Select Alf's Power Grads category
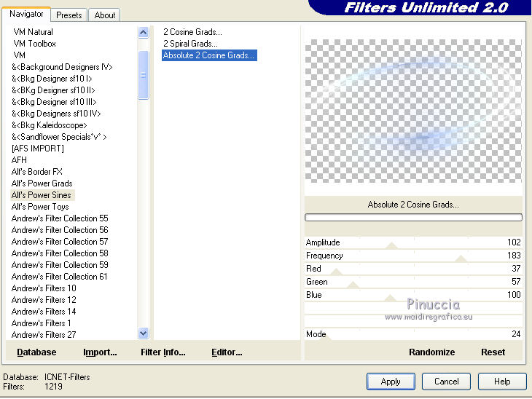Viewport: 532px width, 399px height. [x=42, y=183]
